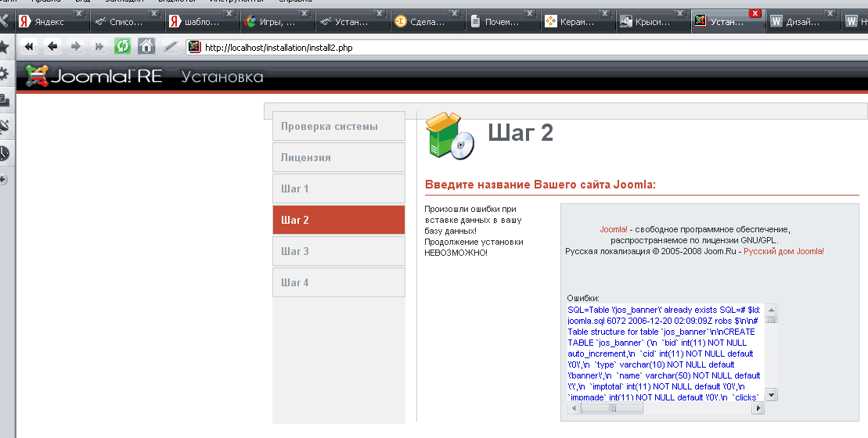Click the single Forward arrow button
This screenshot has width=868, height=438.
click(x=76, y=46)
